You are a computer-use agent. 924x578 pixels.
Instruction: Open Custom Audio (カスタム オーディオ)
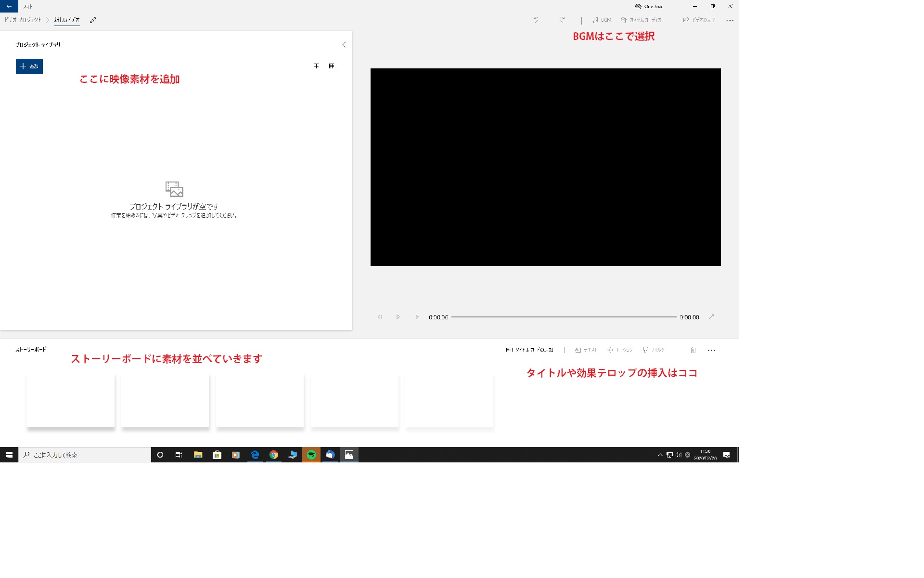point(641,20)
